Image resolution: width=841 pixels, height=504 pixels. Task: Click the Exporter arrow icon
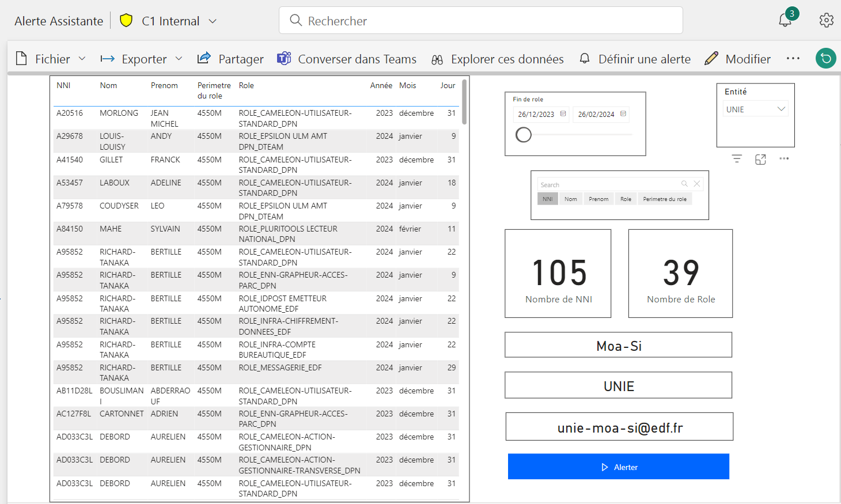click(107, 59)
